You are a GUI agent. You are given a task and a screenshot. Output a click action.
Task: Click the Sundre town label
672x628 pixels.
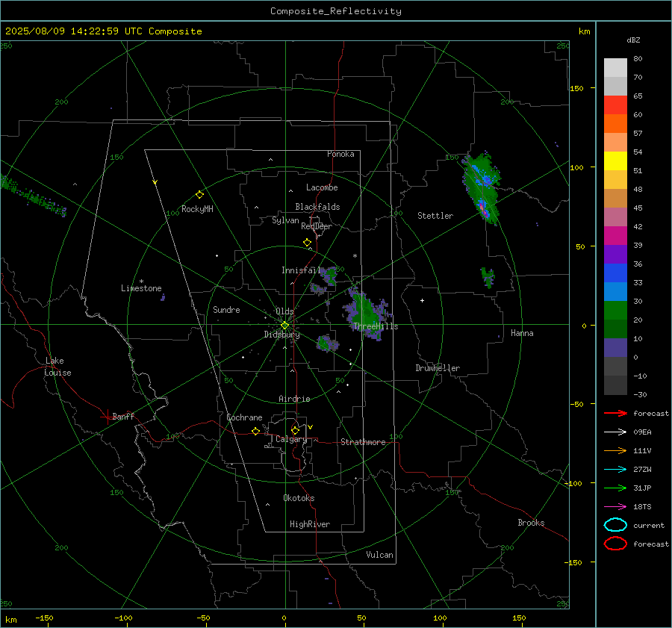pyautogui.click(x=226, y=309)
